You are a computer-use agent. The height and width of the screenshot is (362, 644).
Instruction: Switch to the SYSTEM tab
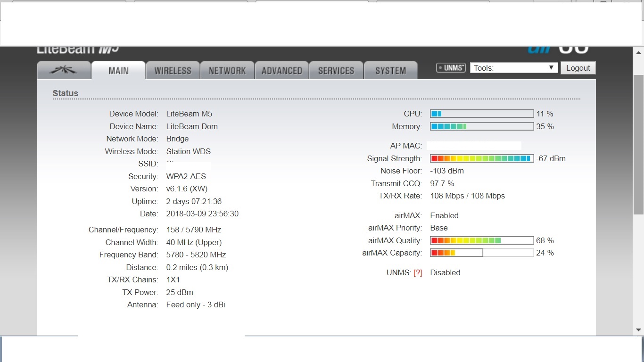(x=391, y=70)
